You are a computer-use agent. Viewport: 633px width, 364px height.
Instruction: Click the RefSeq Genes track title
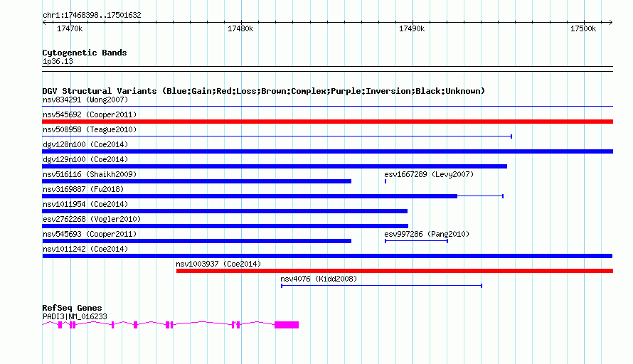click(x=72, y=308)
